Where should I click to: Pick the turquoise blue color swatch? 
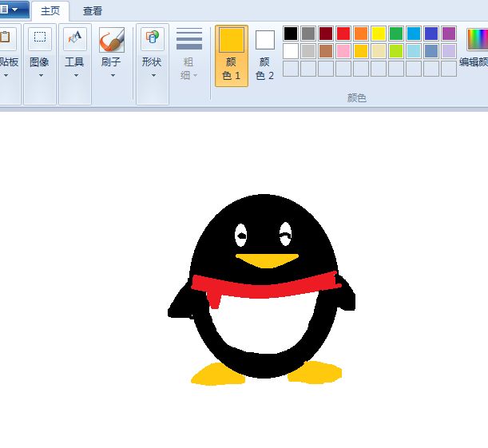[414, 34]
